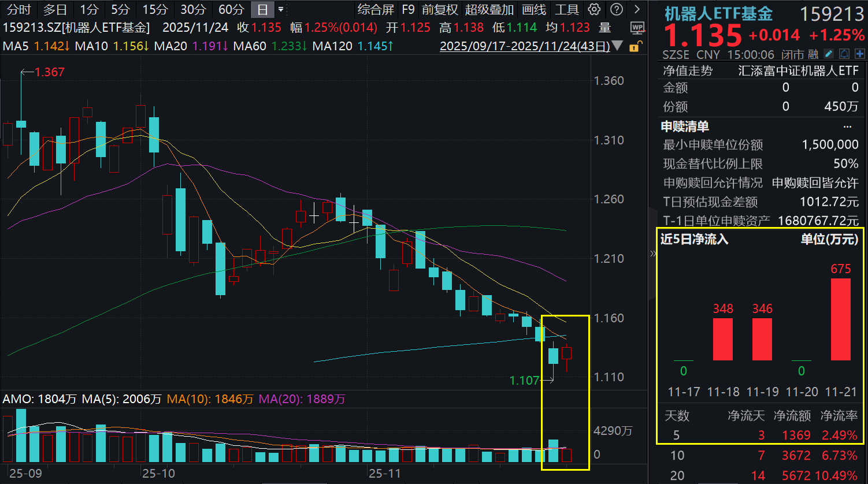868x484 pixels.
Task: Switch to the 分时 chart tab
Action: point(18,9)
